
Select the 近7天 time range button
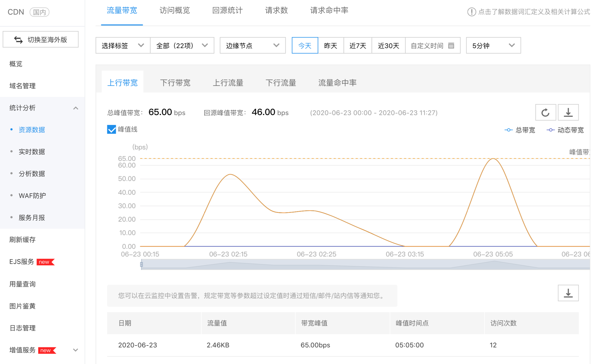[357, 45]
